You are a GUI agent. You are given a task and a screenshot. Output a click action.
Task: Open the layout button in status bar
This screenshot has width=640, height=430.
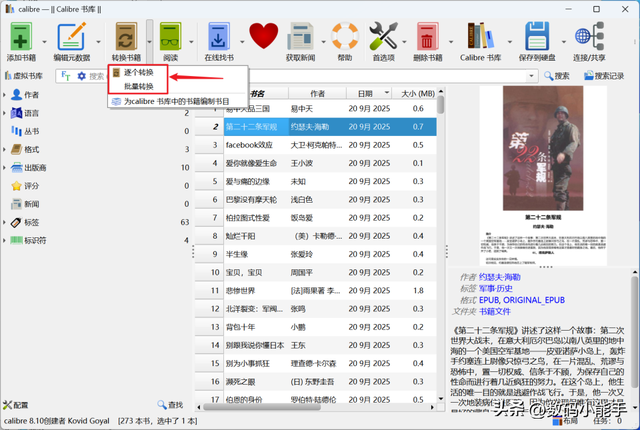(566, 421)
